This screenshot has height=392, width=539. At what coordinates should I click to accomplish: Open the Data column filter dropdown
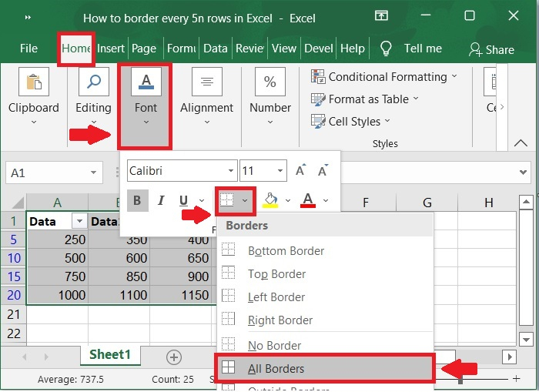coord(79,221)
